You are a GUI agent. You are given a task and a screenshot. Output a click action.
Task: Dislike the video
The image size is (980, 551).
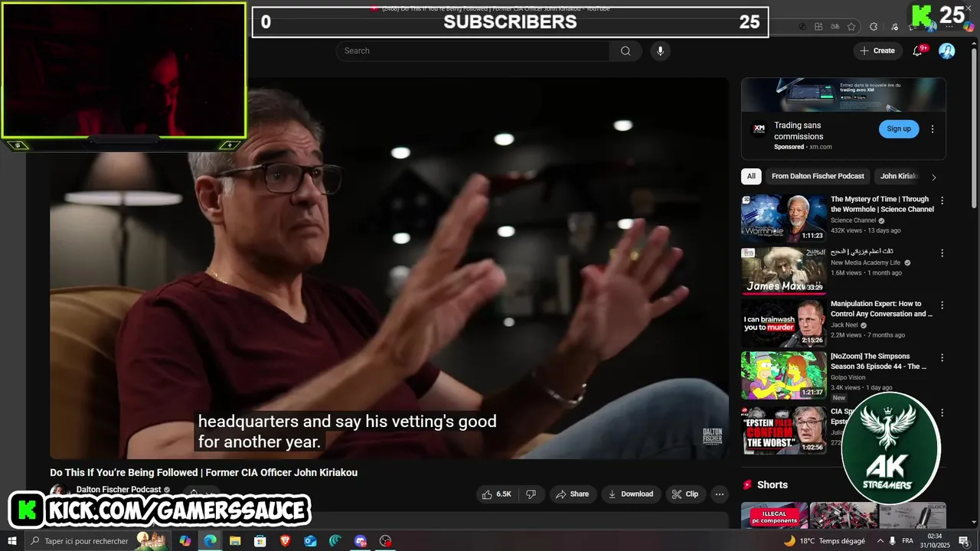click(x=531, y=494)
